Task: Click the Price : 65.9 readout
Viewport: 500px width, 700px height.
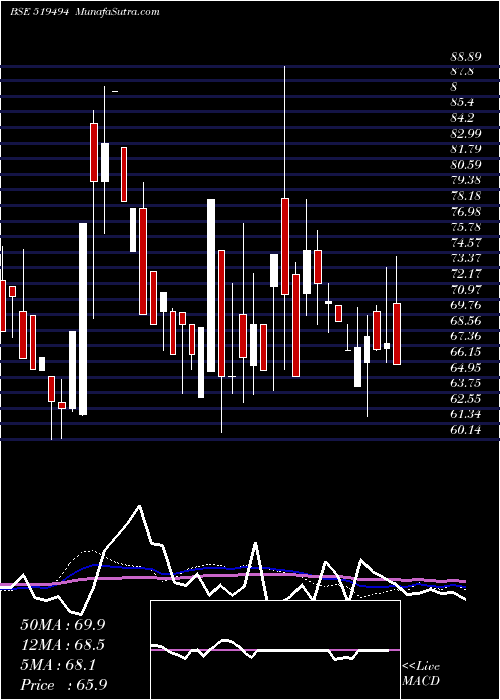Action: tap(63, 685)
